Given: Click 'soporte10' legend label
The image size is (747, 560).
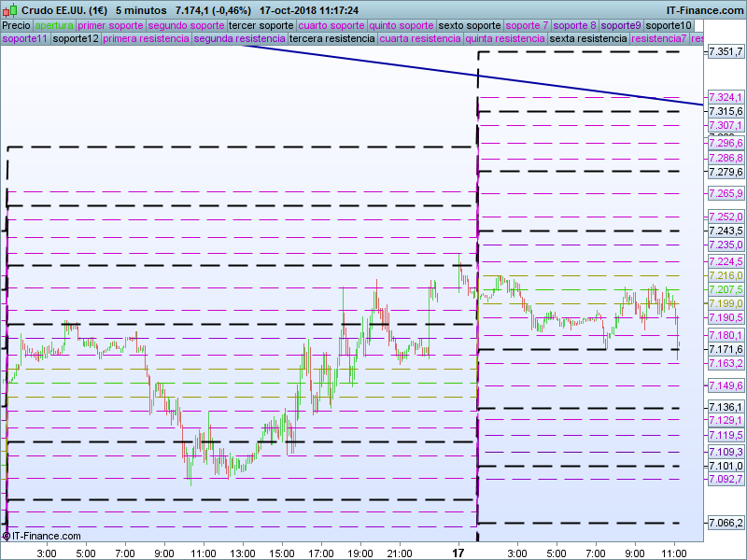Looking at the screenshot, I should [669, 25].
